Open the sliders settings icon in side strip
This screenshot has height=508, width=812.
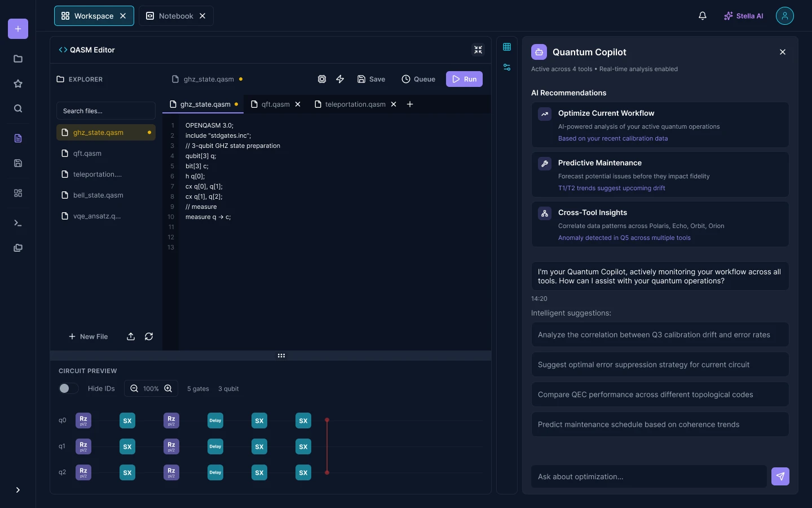507,67
